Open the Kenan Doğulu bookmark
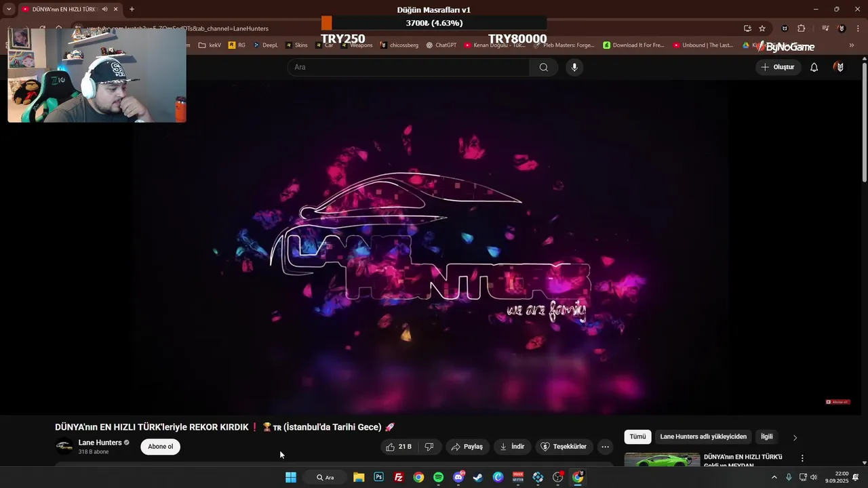Image resolution: width=868 pixels, height=488 pixels. click(495, 45)
